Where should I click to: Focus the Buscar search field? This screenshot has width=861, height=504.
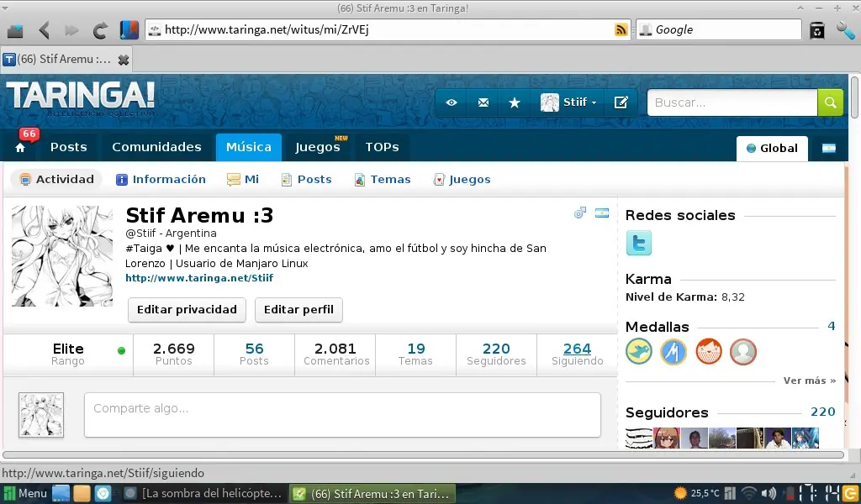732,102
